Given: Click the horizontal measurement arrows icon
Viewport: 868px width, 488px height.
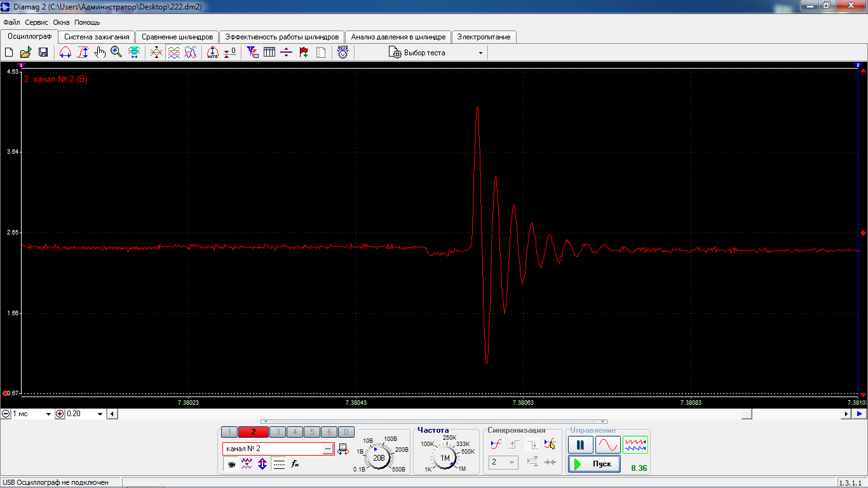Looking at the screenshot, I should click(65, 53).
